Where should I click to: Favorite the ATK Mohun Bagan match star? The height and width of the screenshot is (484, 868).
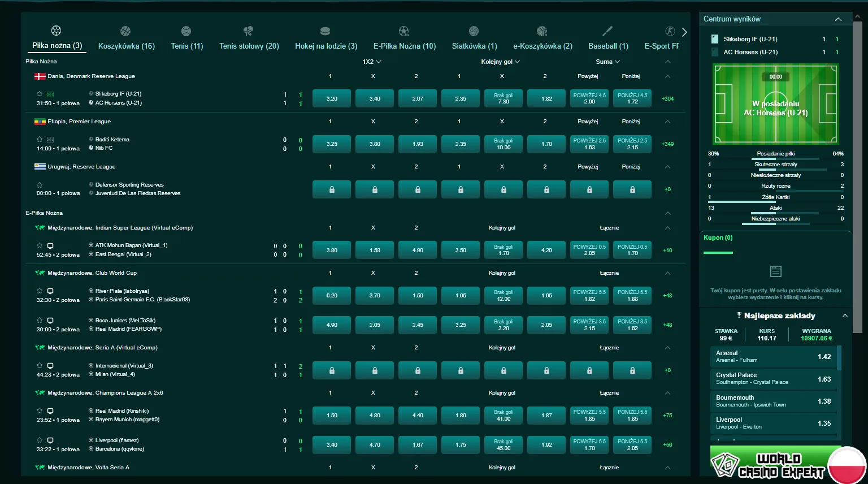[x=40, y=245]
